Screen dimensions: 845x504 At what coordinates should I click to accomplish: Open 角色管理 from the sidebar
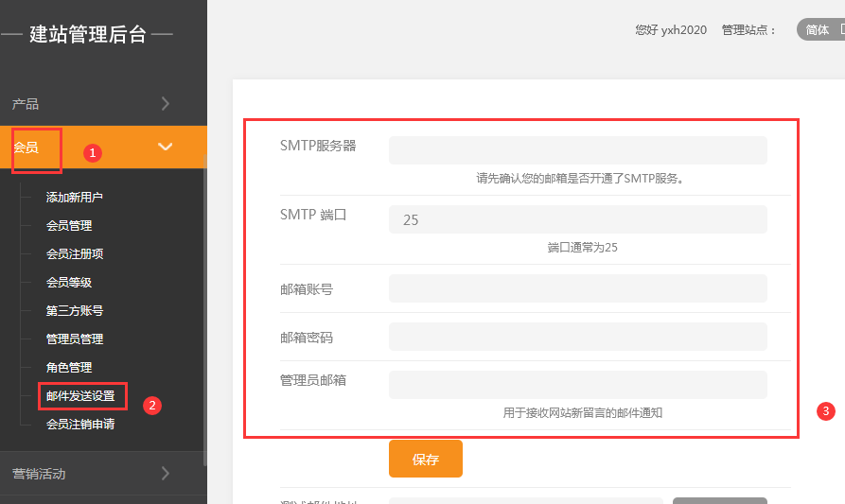click(68, 368)
